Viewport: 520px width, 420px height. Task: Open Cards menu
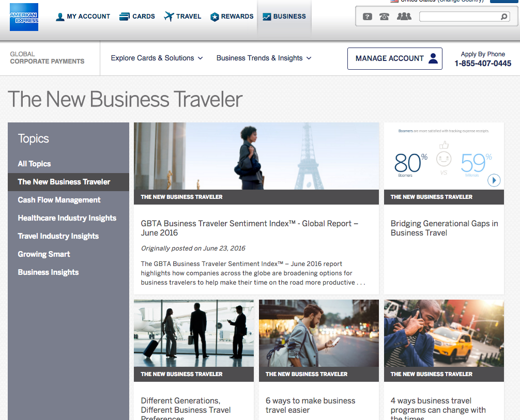click(x=137, y=17)
